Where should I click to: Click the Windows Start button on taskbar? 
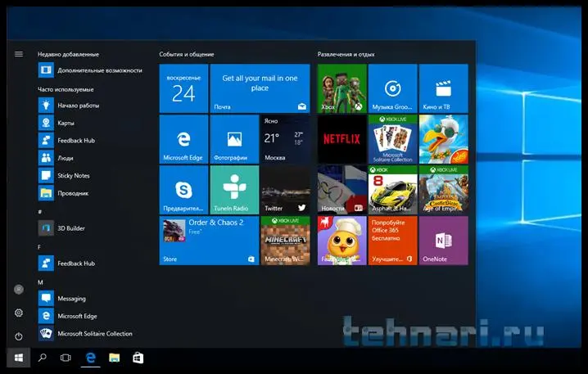[x=18, y=358]
